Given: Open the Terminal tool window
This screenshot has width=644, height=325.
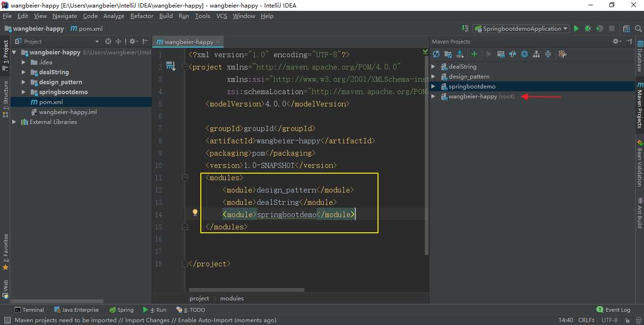Looking at the screenshot, I should coord(29,310).
